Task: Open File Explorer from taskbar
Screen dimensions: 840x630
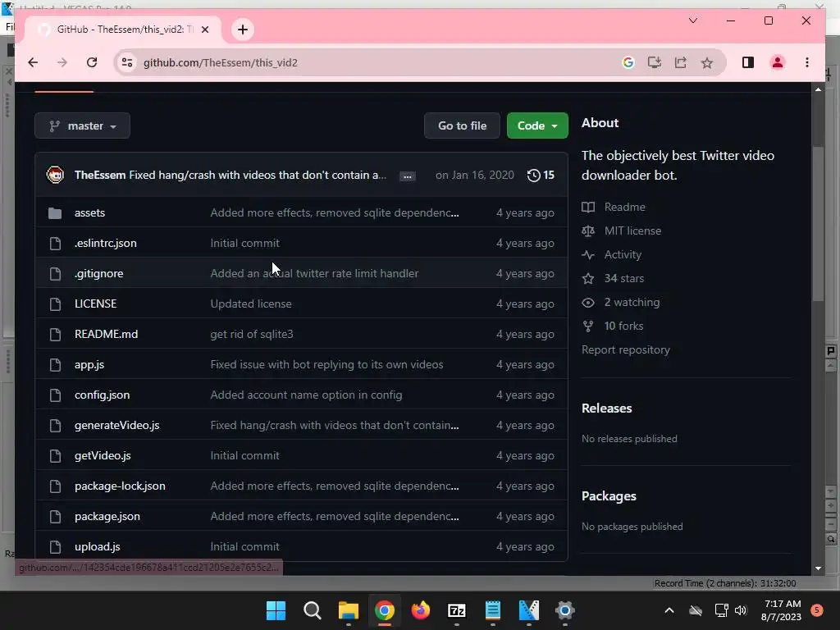Action: click(x=348, y=610)
